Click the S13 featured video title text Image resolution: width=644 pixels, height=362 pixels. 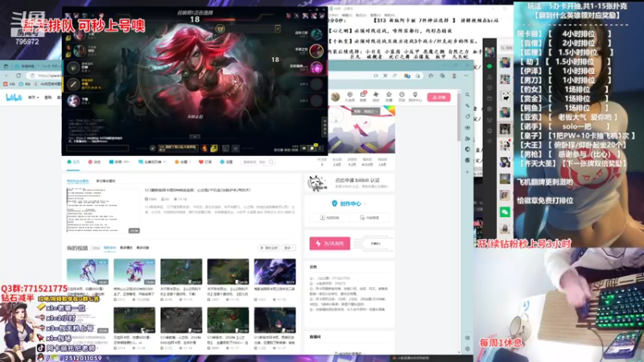click(198, 191)
